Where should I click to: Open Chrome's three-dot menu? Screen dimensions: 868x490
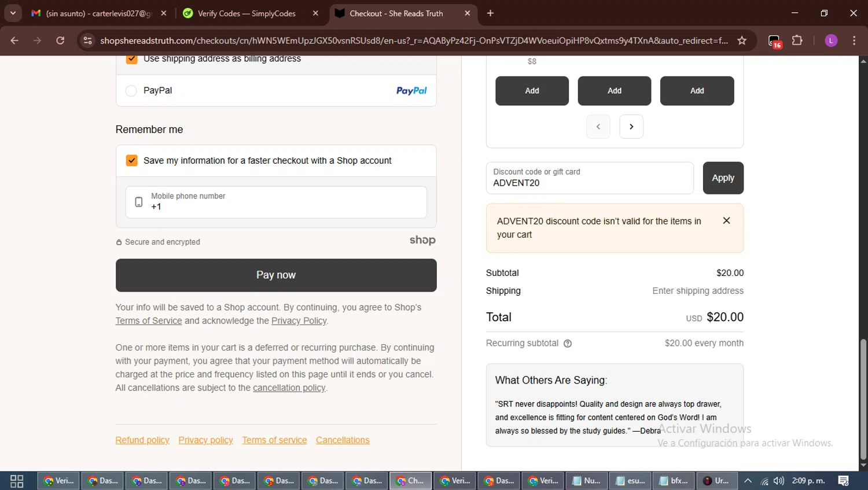pyautogui.click(x=854, y=40)
